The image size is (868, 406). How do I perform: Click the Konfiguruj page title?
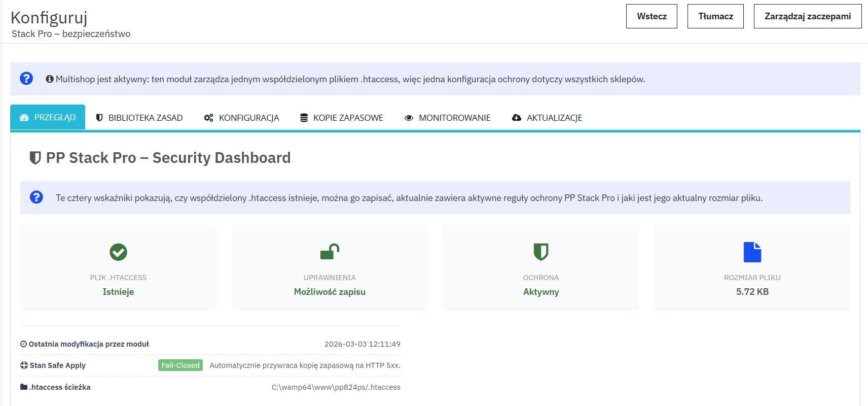pos(49,18)
